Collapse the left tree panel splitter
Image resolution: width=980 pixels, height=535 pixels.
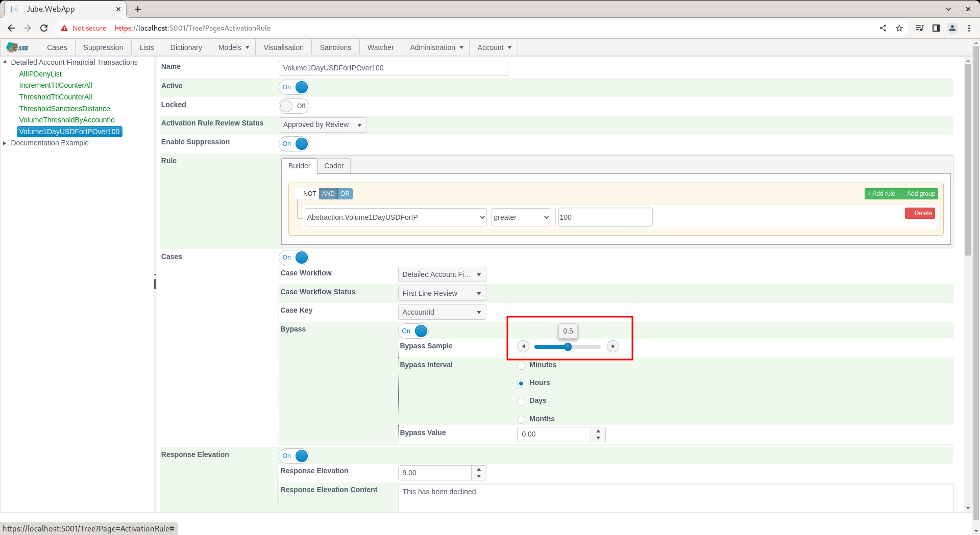(x=155, y=275)
